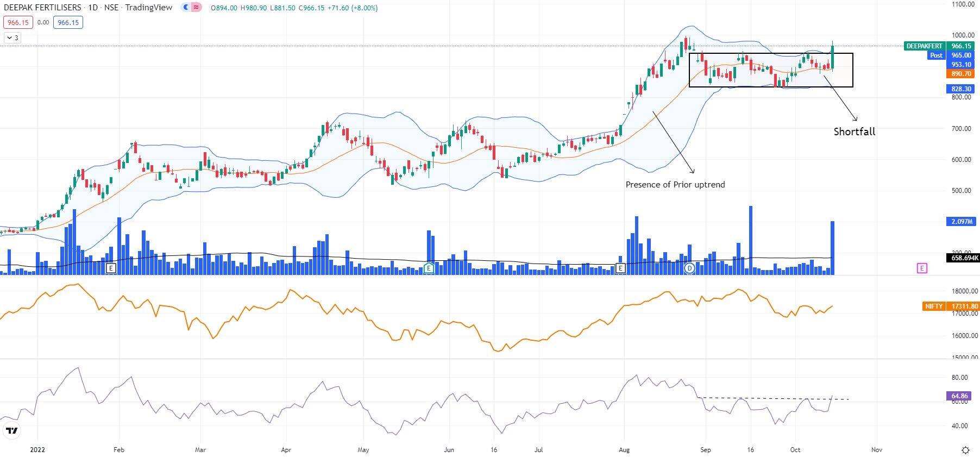Click the 2022 time axis label
980x457 pixels.
[37, 450]
